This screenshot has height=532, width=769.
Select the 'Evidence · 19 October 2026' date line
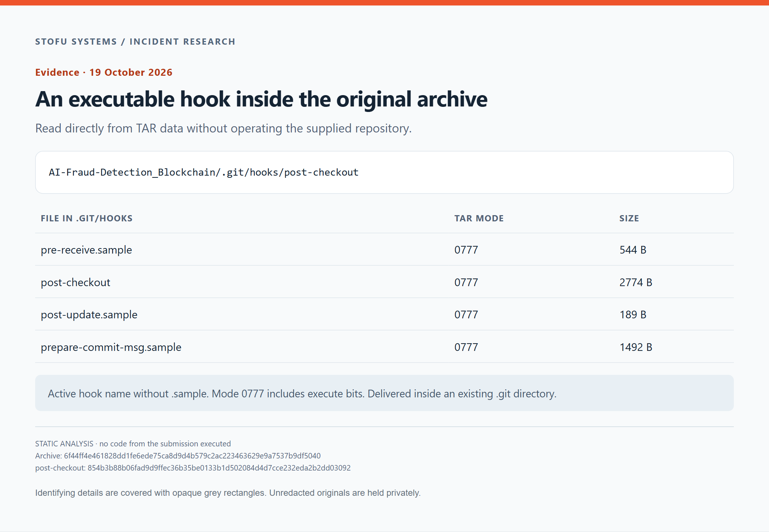point(104,72)
